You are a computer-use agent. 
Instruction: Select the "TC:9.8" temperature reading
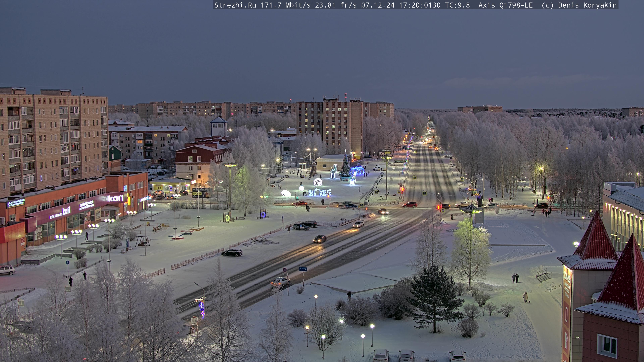pyautogui.click(x=458, y=5)
